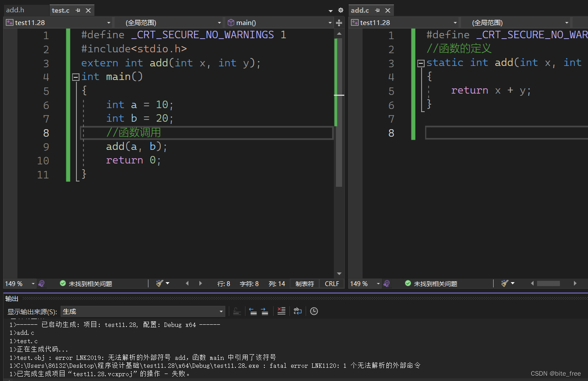Switch to the add.h tab
Image resolution: width=588 pixels, height=381 pixels.
coord(15,10)
